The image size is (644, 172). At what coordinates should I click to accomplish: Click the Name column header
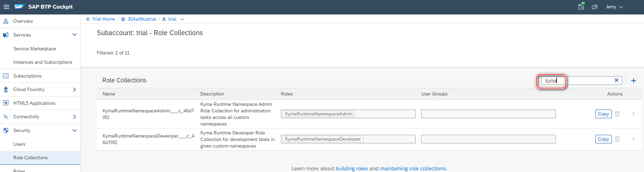(x=109, y=94)
